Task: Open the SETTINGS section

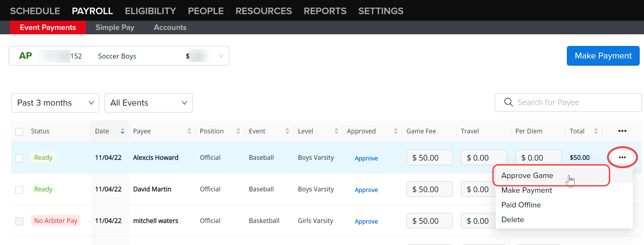Action: pos(381,11)
